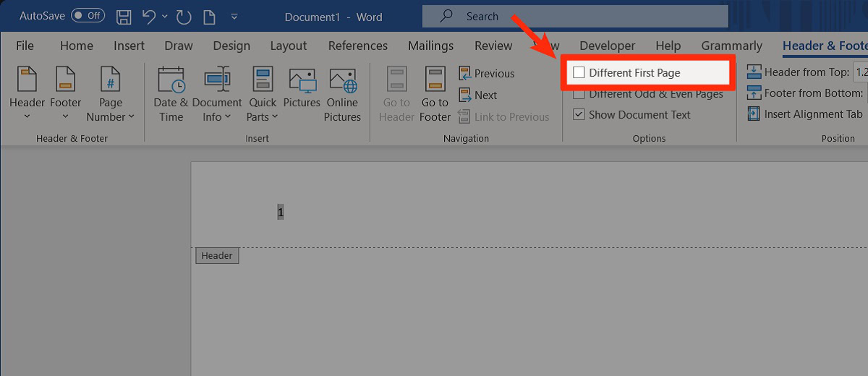The height and width of the screenshot is (376, 868).
Task: Click the Go to Header icon
Action: (x=396, y=79)
